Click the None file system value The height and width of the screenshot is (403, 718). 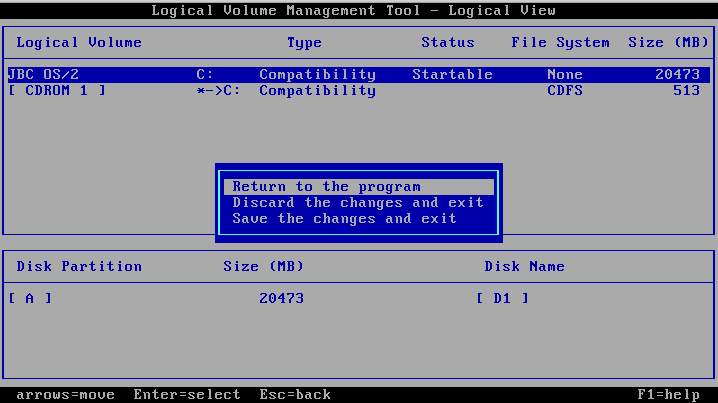[565, 75]
